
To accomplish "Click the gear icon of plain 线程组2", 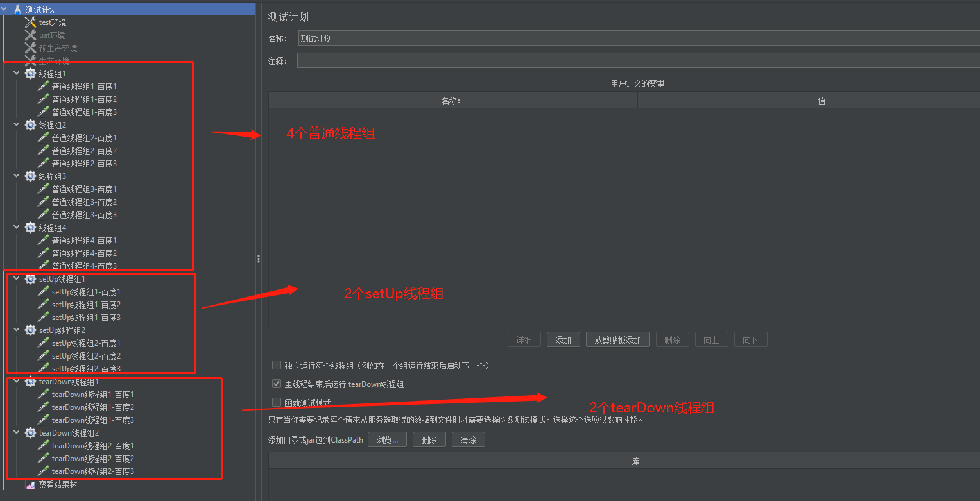I will 30,125.
